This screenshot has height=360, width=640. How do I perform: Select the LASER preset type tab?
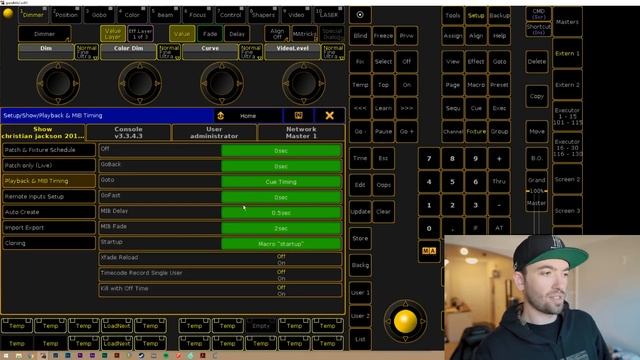point(329,15)
